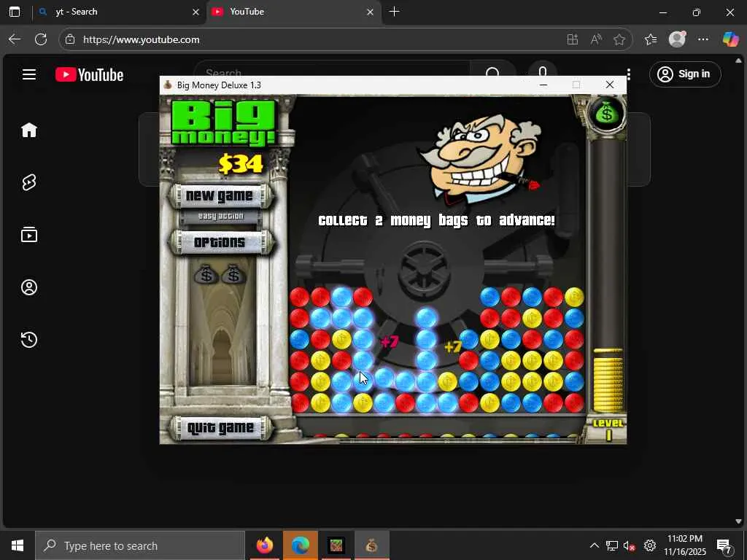Image resolution: width=747 pixels, height=560 pixels.
Task: Open Edge tab actions menu
Action: pyautogui.click(x=15, y=12)
